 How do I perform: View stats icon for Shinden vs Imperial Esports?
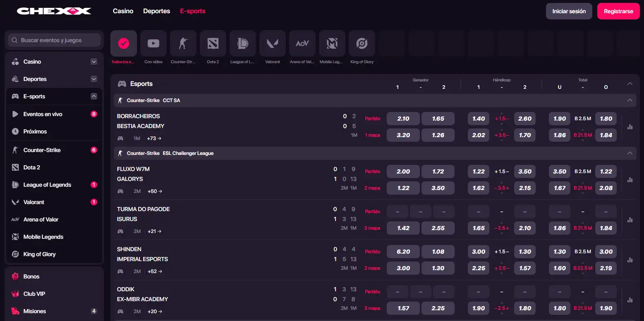pyautogui.click(x=630, y=260)
